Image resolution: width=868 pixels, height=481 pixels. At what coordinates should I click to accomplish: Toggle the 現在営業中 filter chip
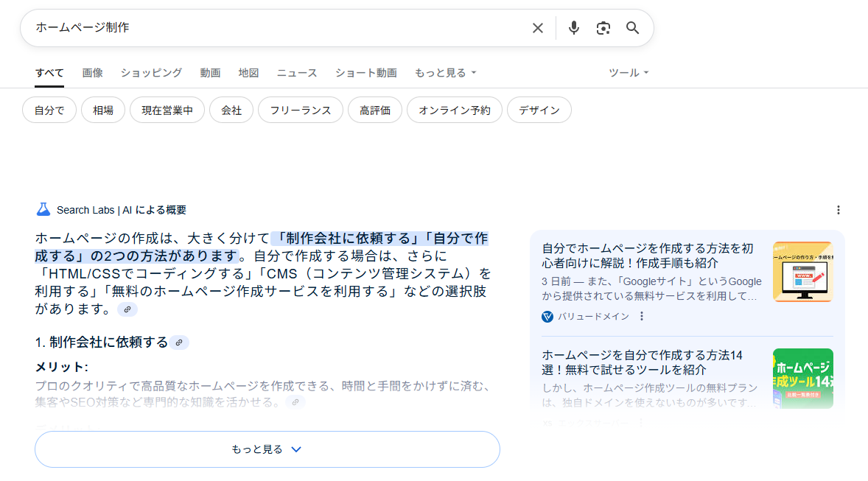click(167, 110)
